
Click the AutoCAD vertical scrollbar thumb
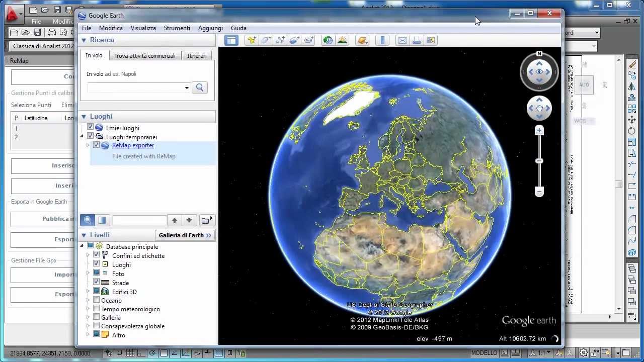point(619,185)
